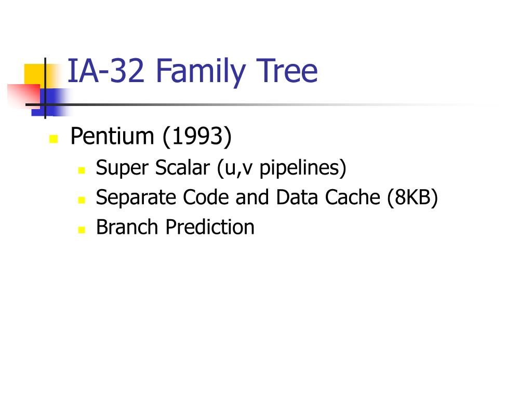Click the slide title IA-32 Family Tree
The width and height of the screenshot is (532, 399).
pyautogui.click(x=192, y=72)
